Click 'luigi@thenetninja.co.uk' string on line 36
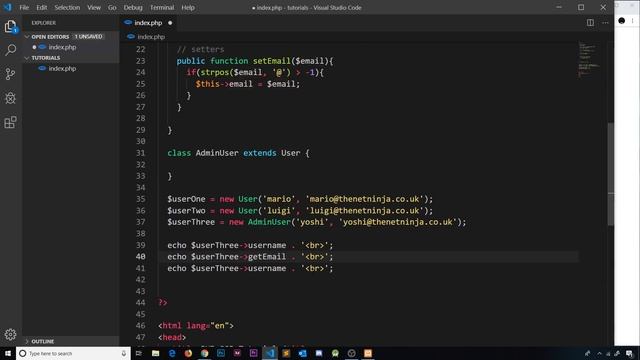 364,211
